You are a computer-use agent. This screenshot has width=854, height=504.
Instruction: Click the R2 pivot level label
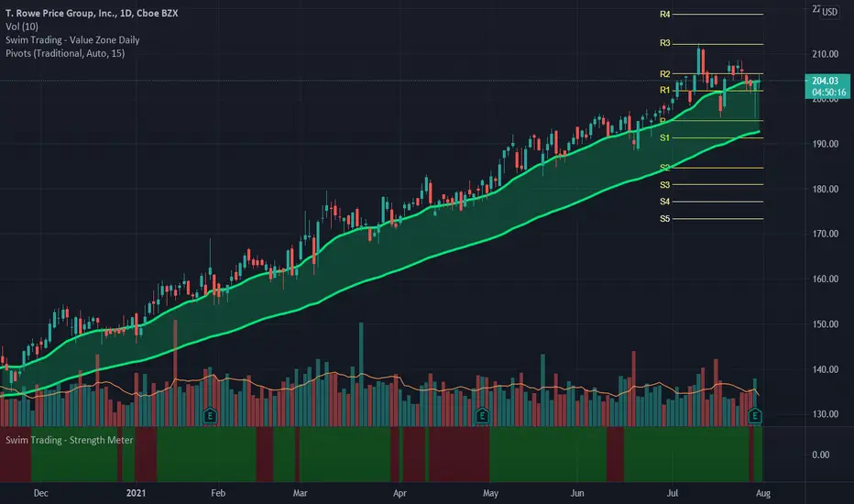point(665,73)
